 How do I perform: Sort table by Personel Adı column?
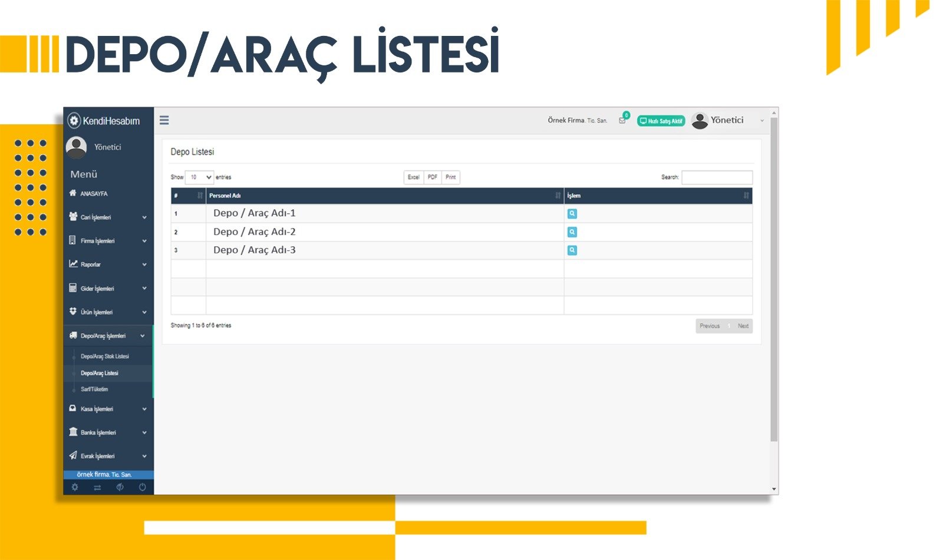click(x=383, y=195)
